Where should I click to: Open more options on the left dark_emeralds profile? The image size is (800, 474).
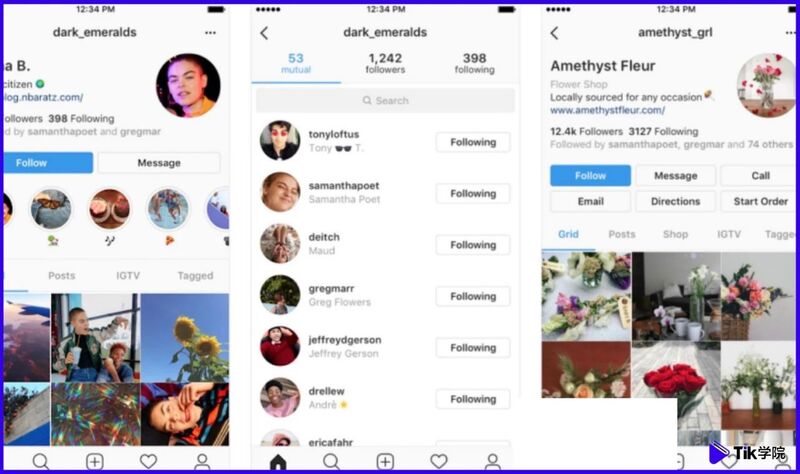[210, 33]
